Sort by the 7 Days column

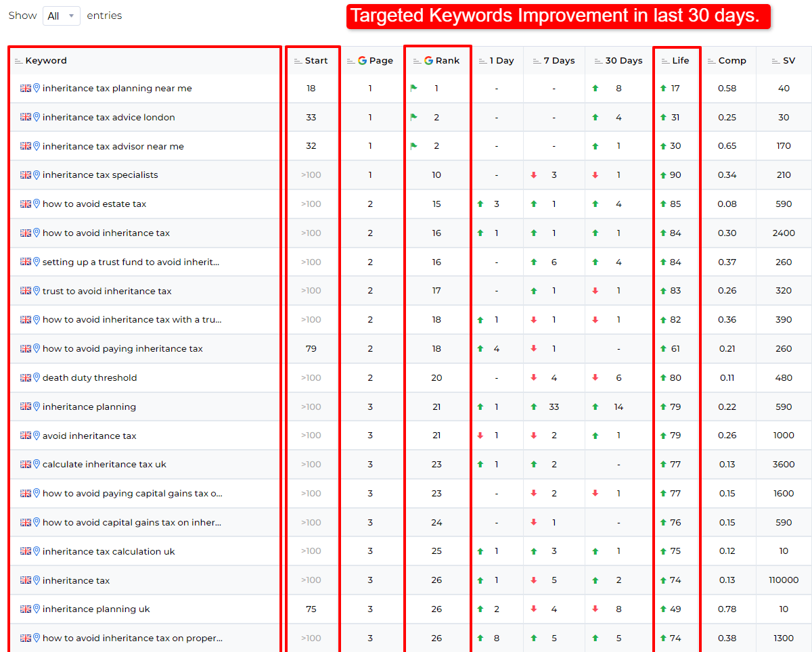tap(558, 61)
